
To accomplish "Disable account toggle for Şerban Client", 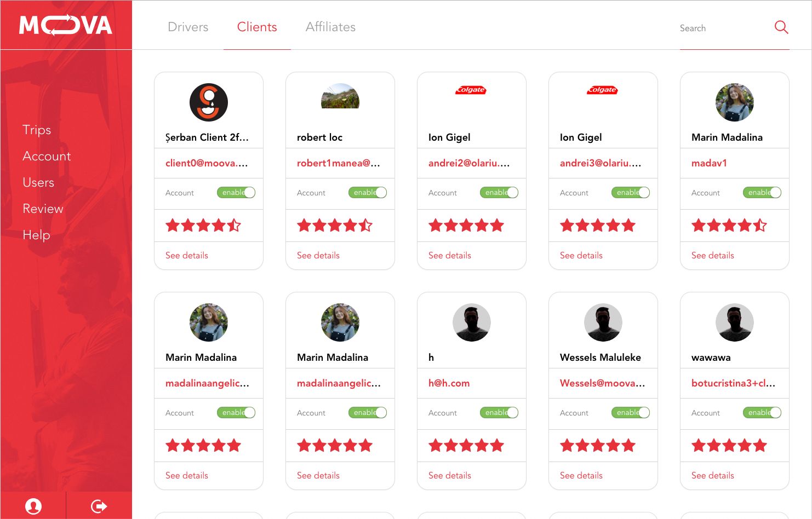I will [236, 193].
